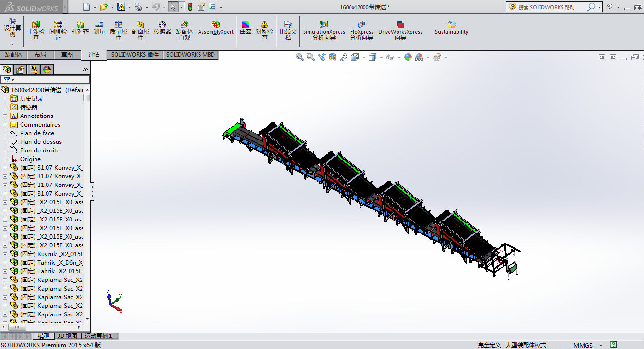Open the display style dropdown arrow
Viewport: 644px width, 349px height.
pyautogui.click(x=381, y=58)
